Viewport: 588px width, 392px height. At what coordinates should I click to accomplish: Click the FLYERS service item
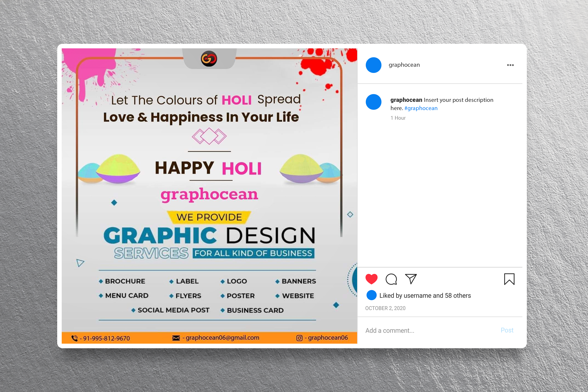point(185,296)
